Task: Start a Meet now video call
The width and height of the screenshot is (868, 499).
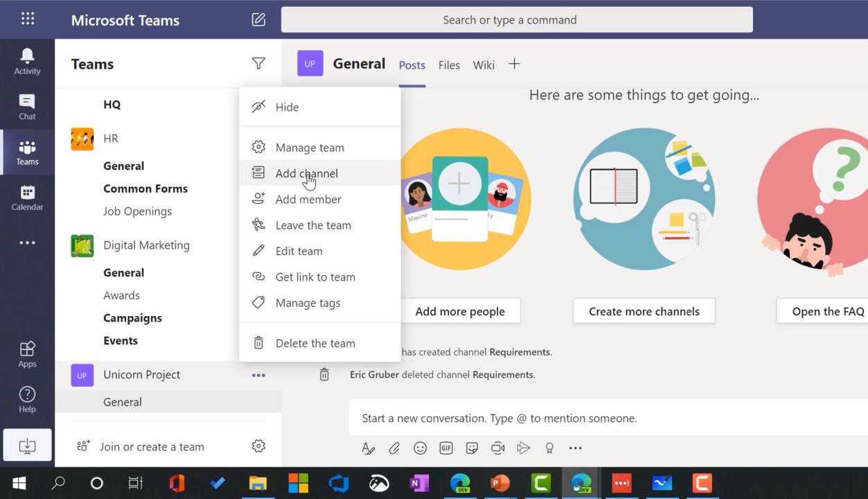Action: [497, 448]
